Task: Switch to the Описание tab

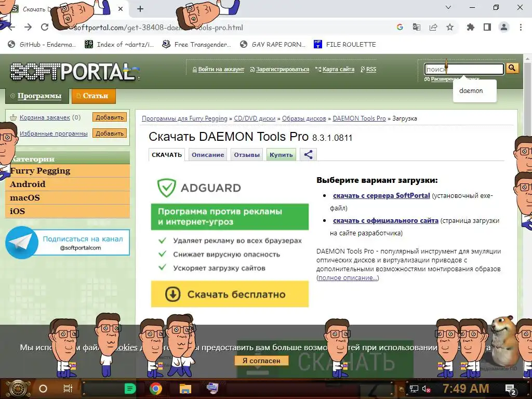Action: [x=208, y=155]
